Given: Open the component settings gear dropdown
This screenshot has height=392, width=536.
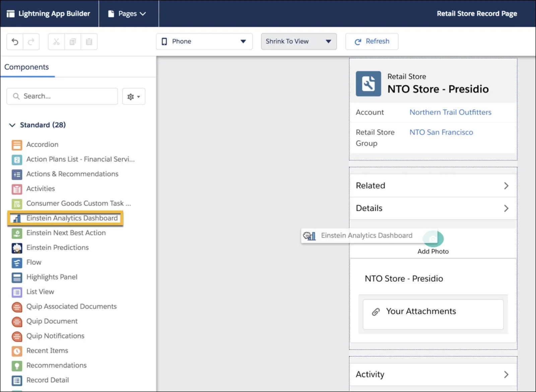Looking at the screenshot, I should [x=134, y=97].
